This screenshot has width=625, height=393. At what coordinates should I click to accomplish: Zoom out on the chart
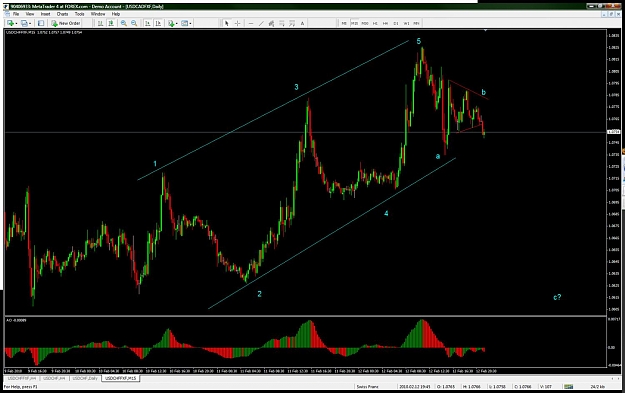pos(134,24)
